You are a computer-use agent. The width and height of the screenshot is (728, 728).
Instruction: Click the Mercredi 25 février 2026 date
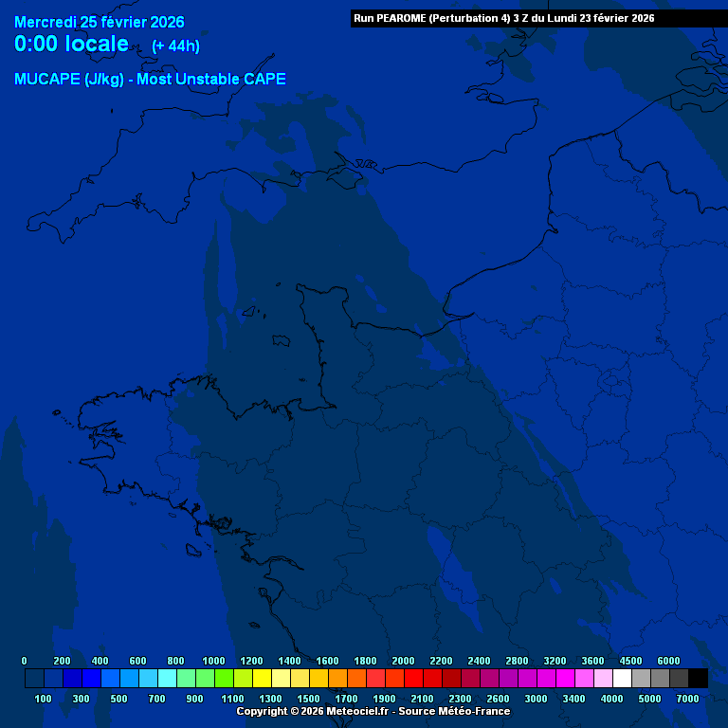(x=100, y=22)
